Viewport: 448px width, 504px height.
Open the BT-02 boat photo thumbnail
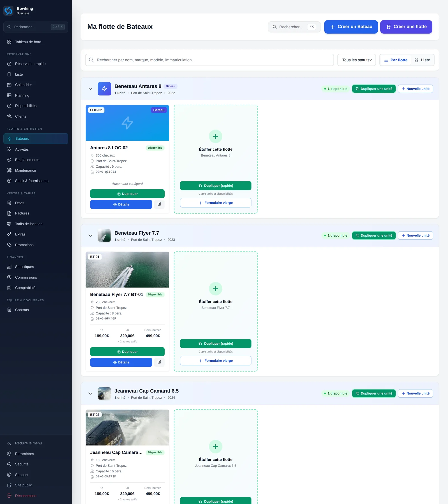coord(127,428)
